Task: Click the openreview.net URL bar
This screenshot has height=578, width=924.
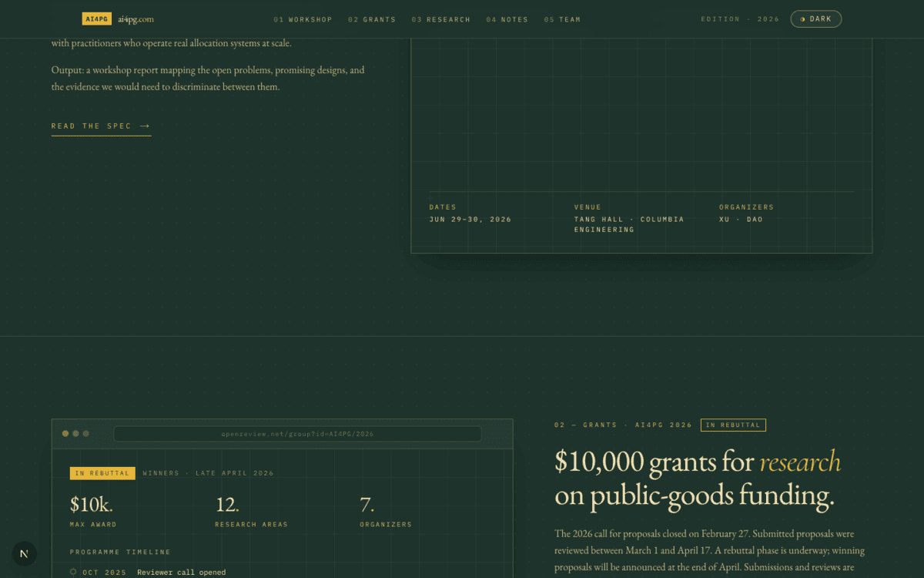Action: (297, 434)
